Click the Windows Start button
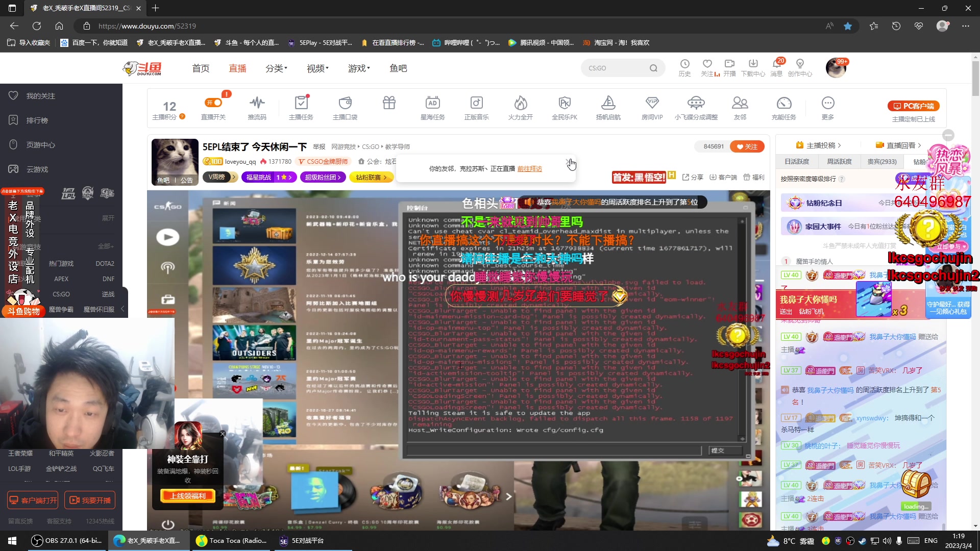The image size is (980, 551). tap(12, 541)
